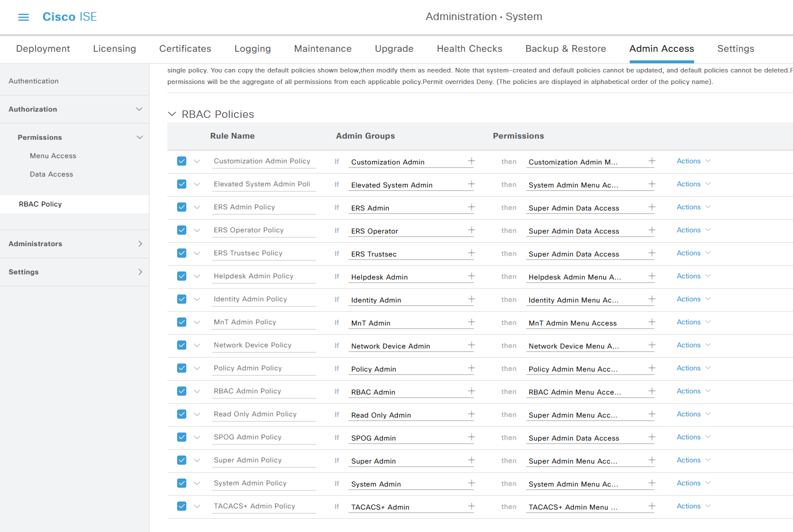Switch to the Health Checks tab
Viewport: 793px width, 532px height.
coord(469,49)
